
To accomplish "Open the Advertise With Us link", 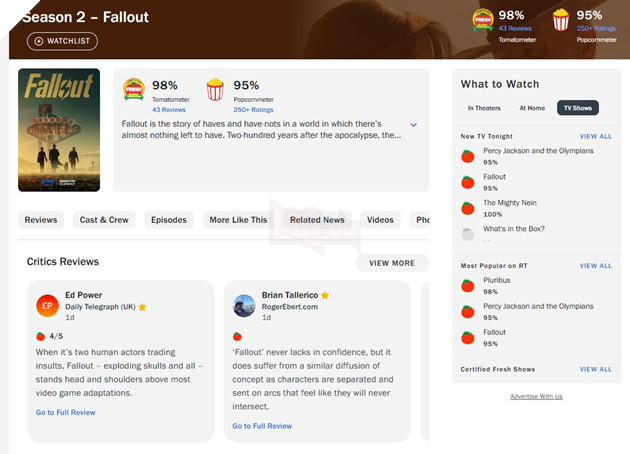I will [536, 397].
